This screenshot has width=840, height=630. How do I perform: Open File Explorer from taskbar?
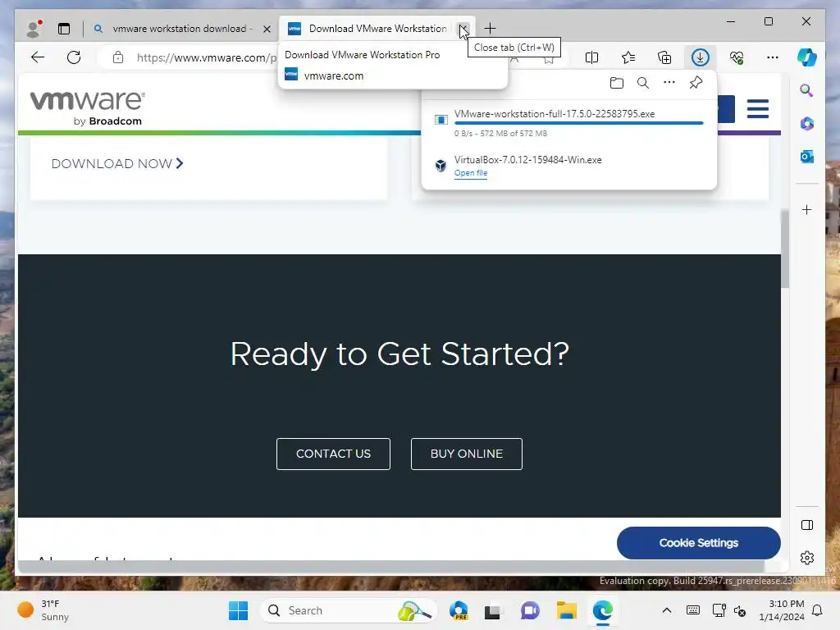[x=566, y=610]
